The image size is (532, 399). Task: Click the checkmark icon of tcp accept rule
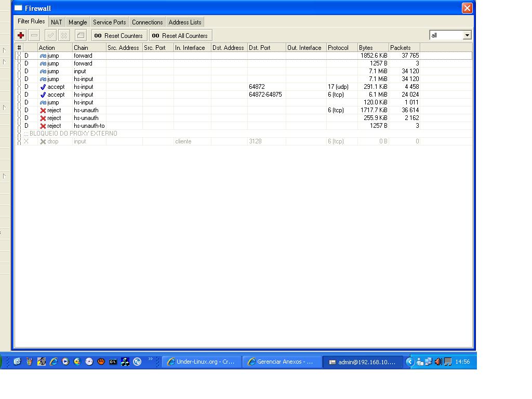[x=43, y=95]
